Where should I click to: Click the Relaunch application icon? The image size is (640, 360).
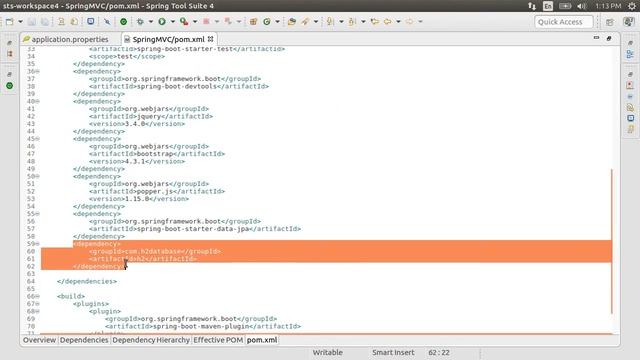click(228, 22)
